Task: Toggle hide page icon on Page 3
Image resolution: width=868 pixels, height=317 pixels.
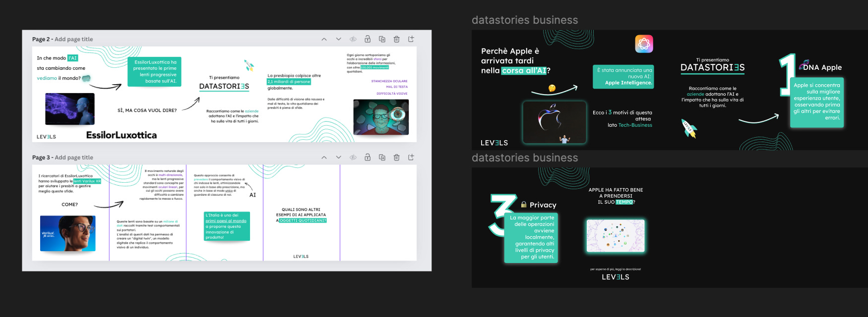Action: (353, 158)
